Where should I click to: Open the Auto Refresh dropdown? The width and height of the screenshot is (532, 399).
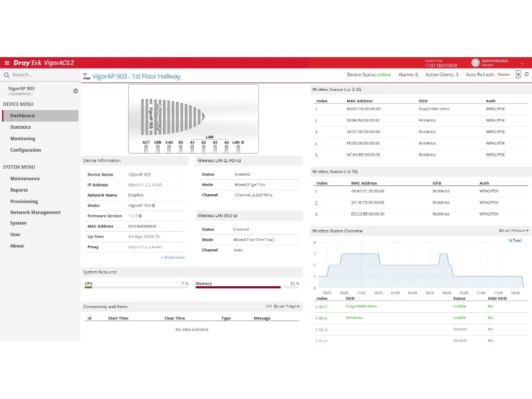click(518, 75)
